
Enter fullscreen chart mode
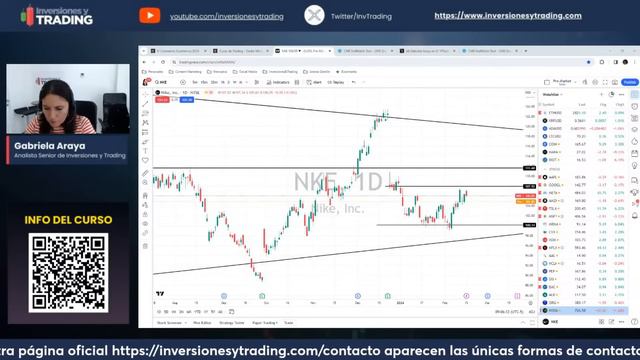[x=605, y=82]
